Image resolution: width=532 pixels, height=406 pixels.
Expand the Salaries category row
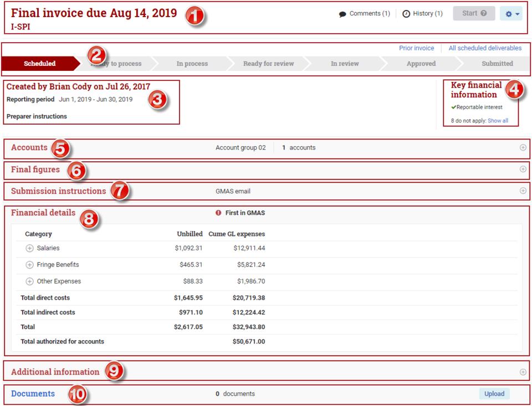29,248
